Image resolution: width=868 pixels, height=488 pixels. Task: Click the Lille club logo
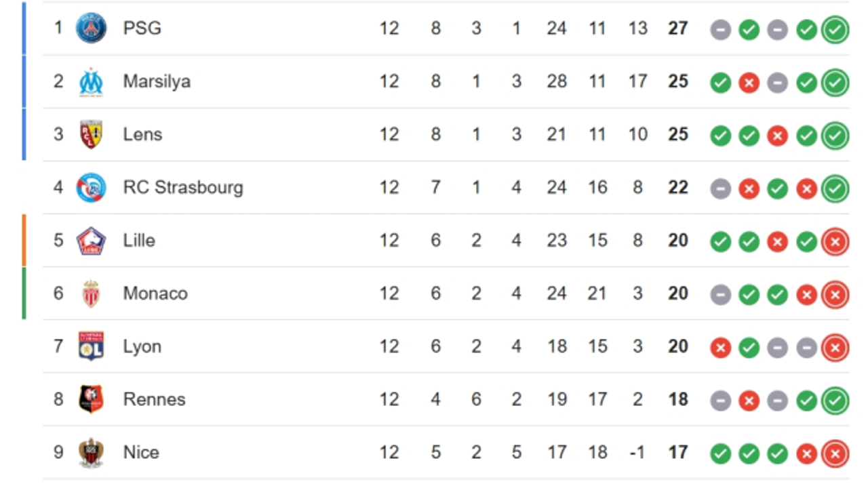coord(91,241)
